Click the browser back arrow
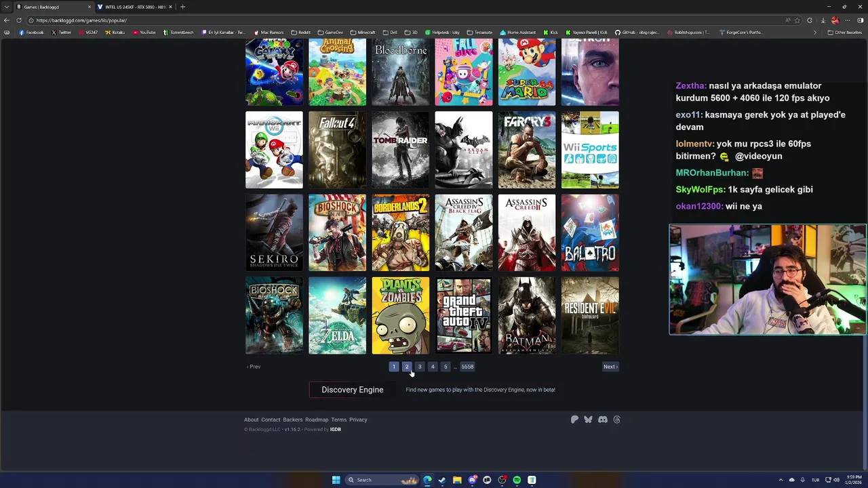868x488 pixels. pos(7,20)
